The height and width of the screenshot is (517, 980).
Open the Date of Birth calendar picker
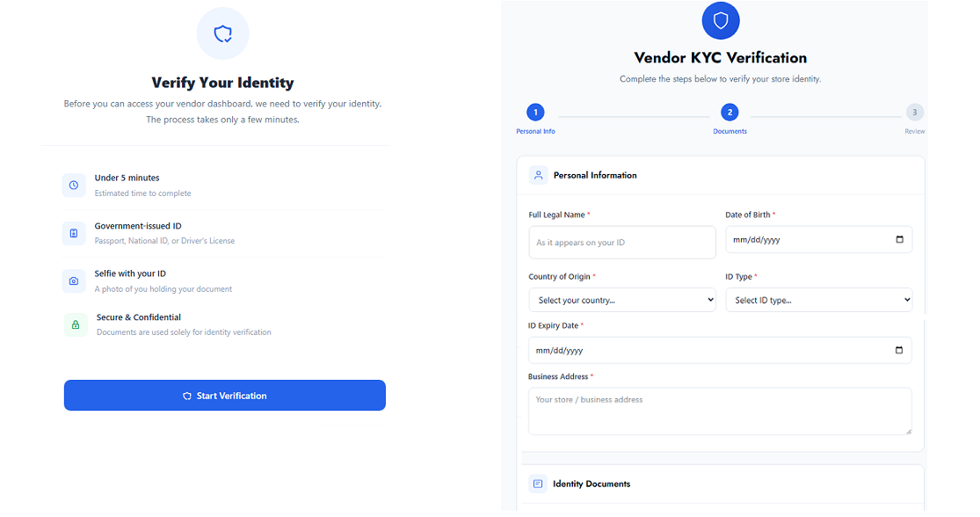[899, 239]
